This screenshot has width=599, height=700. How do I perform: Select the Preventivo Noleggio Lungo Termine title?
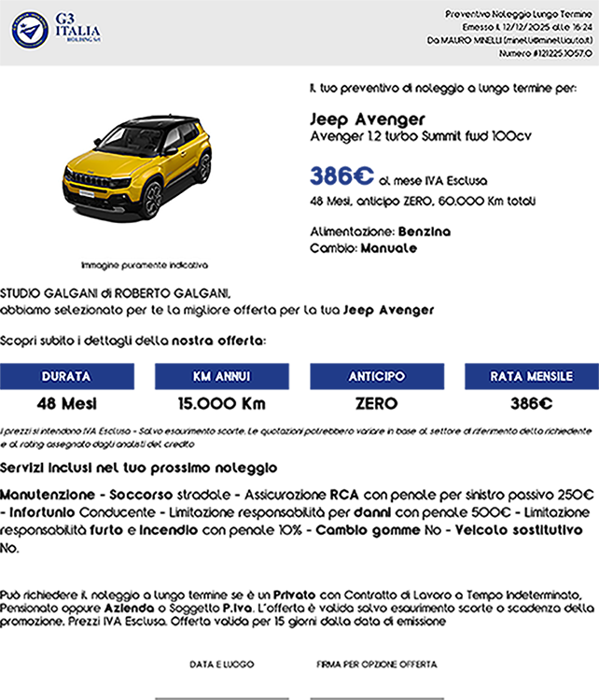(516, 14)
